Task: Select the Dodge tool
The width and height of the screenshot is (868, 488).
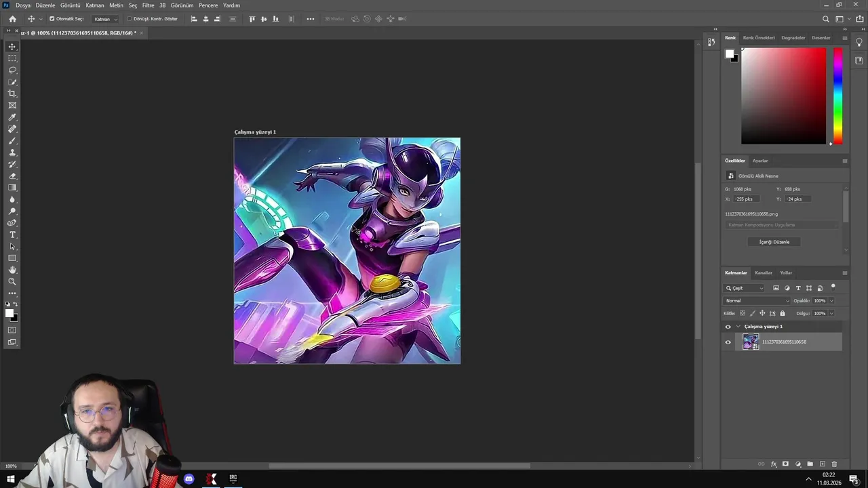Action: click(x=12, y=211)
